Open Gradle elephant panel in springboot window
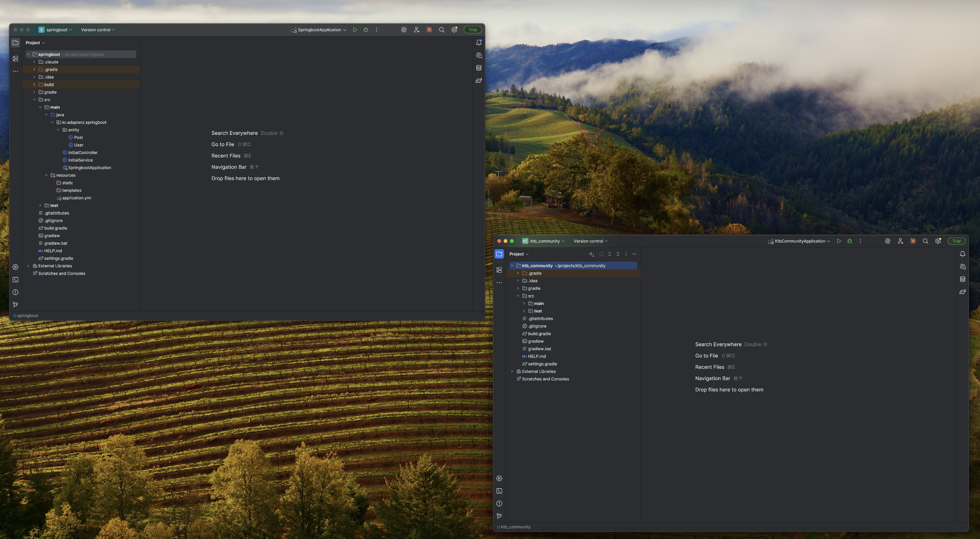This screenshot has width=980, height=539. (479, 81)
